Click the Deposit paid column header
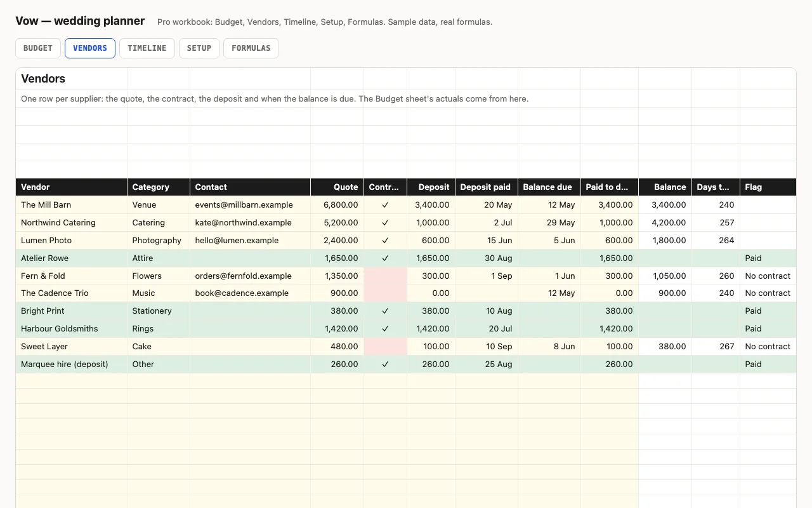The height and width of the screenshot is (508, 812). coord(486,187)
